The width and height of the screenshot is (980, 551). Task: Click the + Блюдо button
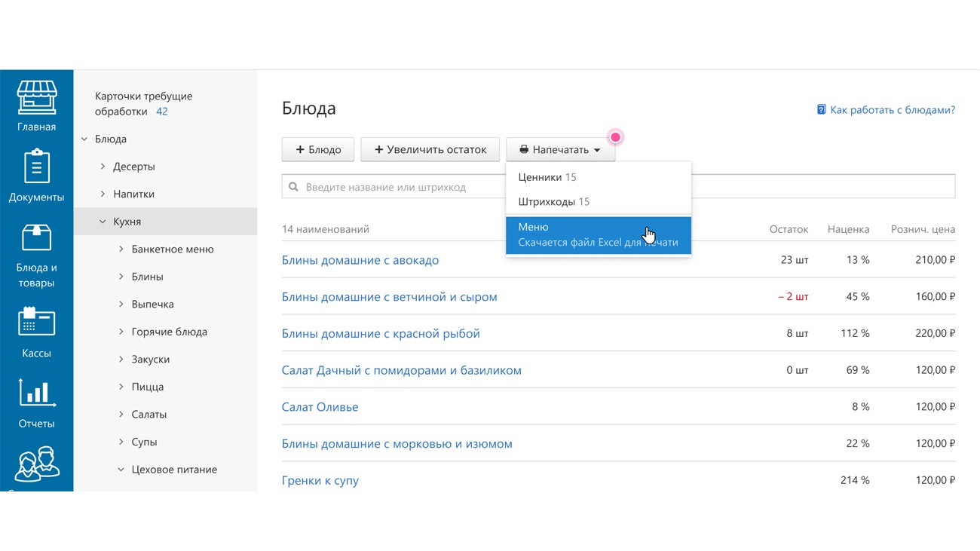coord(318,149)
